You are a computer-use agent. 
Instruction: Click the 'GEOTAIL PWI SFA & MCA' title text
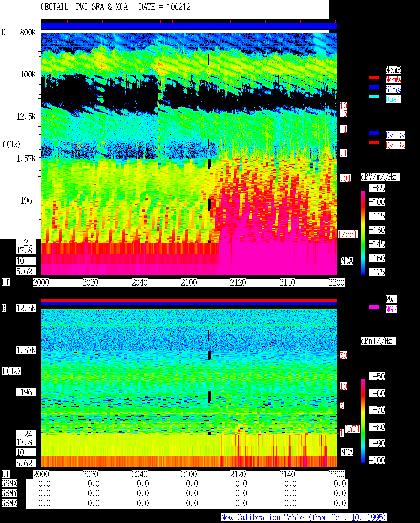click(x=84, y=7)
